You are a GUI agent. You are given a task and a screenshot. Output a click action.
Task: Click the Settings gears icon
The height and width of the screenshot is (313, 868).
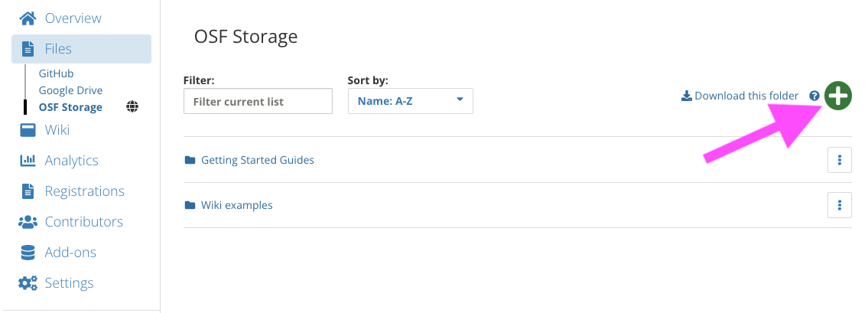click(x=28, y=282)
